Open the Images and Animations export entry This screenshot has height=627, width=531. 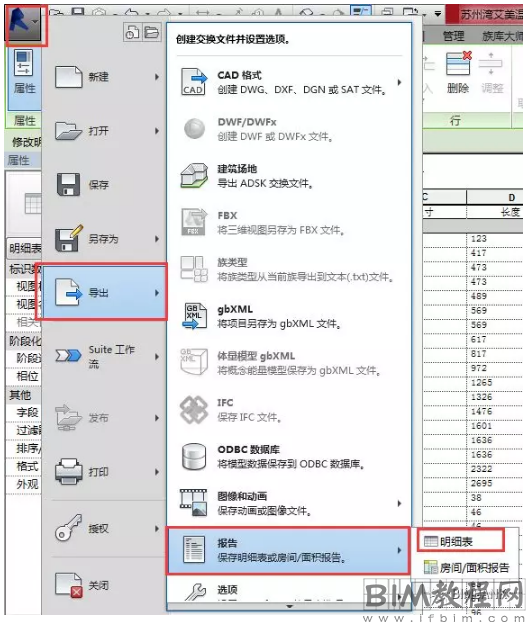[x=289, y=503]
